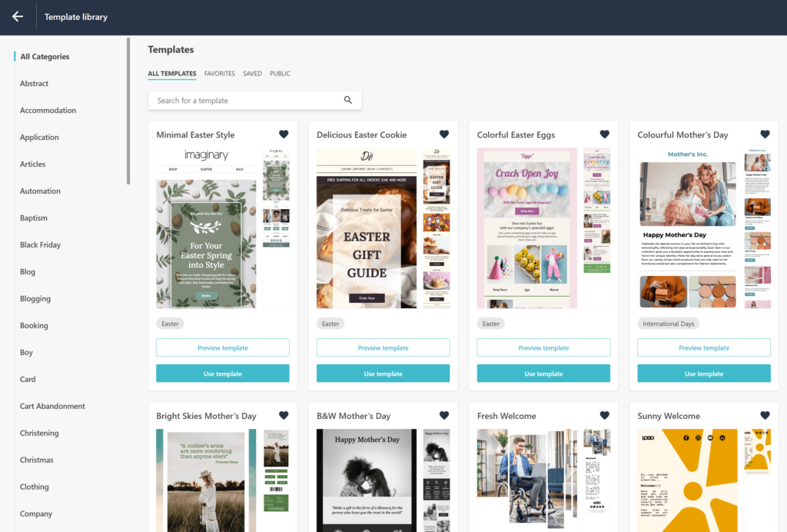This screenshot has height=532, width=787.
Task: Click the heart icon on Sunny Welcome
Action: coord(765,414)
